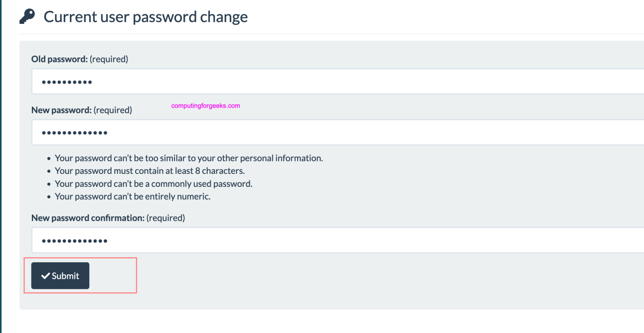Click the "New password:" label
644x333 pixels.
pos(61,110)
